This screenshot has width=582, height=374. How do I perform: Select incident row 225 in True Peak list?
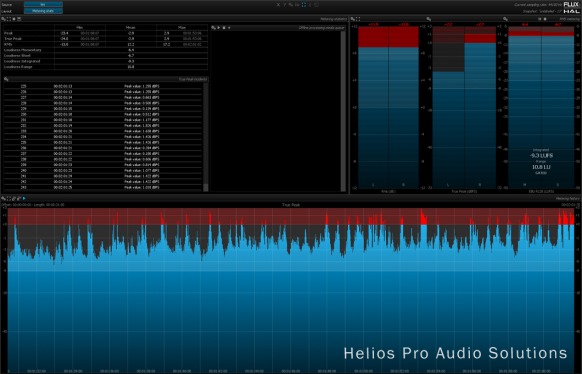103,86
